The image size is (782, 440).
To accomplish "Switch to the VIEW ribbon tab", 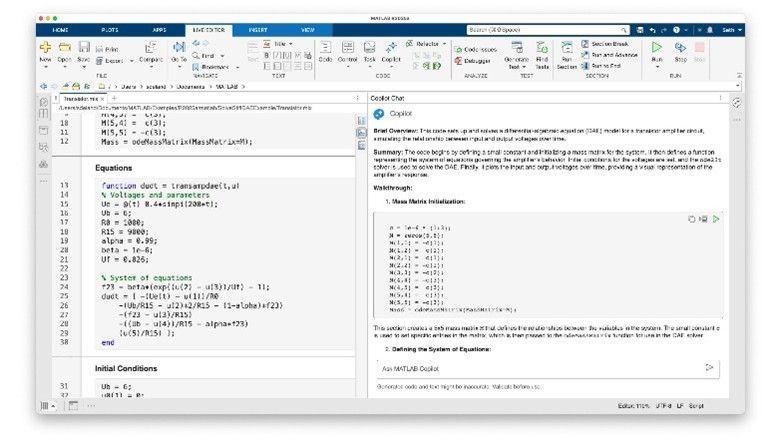I will (x=308, y=30).
